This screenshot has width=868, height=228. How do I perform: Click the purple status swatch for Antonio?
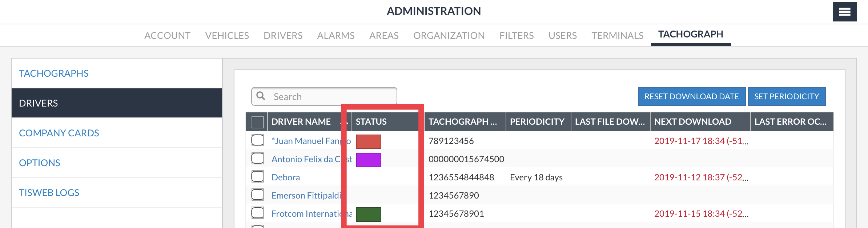coord(368,160)
